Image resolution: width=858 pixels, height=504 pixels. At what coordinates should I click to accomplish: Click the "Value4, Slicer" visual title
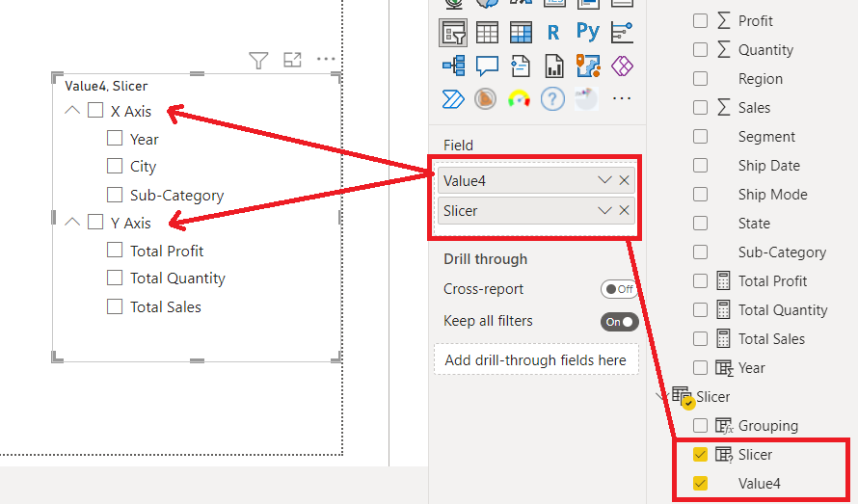[106, 86]
